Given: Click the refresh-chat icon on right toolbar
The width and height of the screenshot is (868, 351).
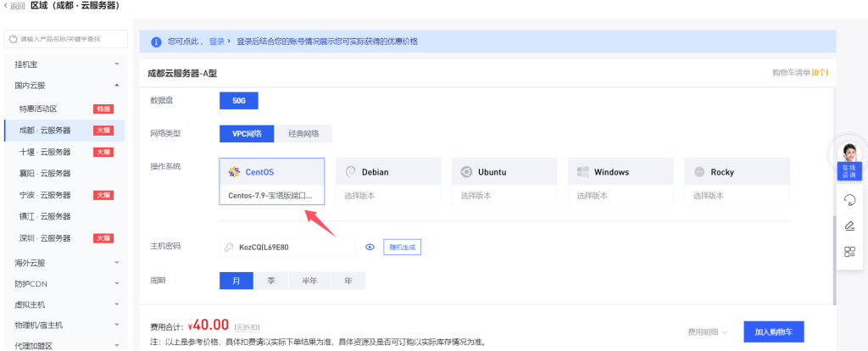Looking at the screenshot, I should pos(849,200).
